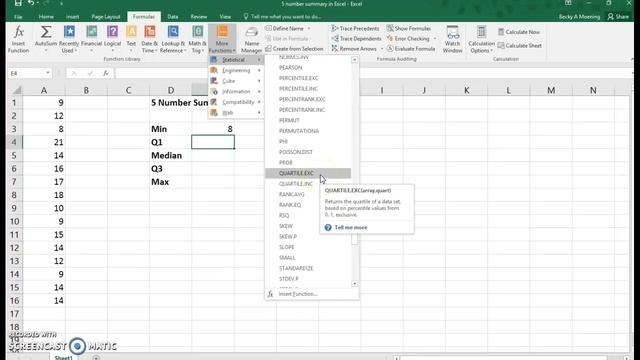Click the Save icon in title bar
Screen dimensions: 640x360
point(18,4)
